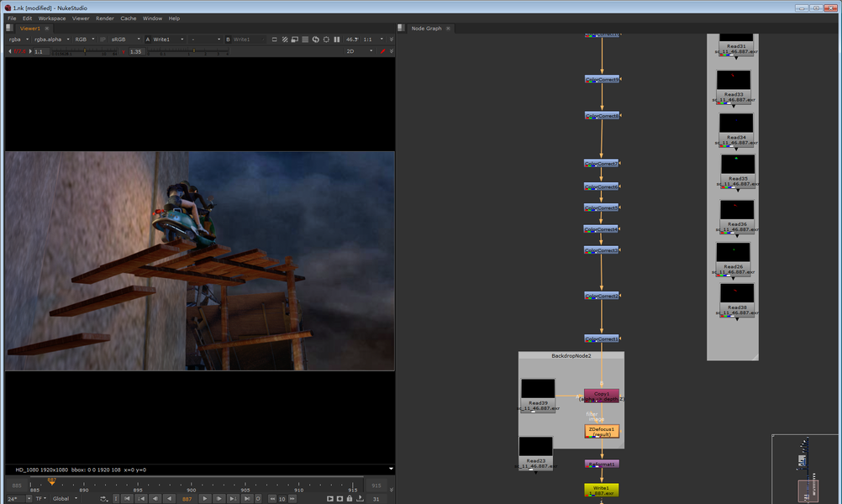Click the flipbook icon in playback bar
The height and width of the screenshot is (504, 842).
coord(330,499)
